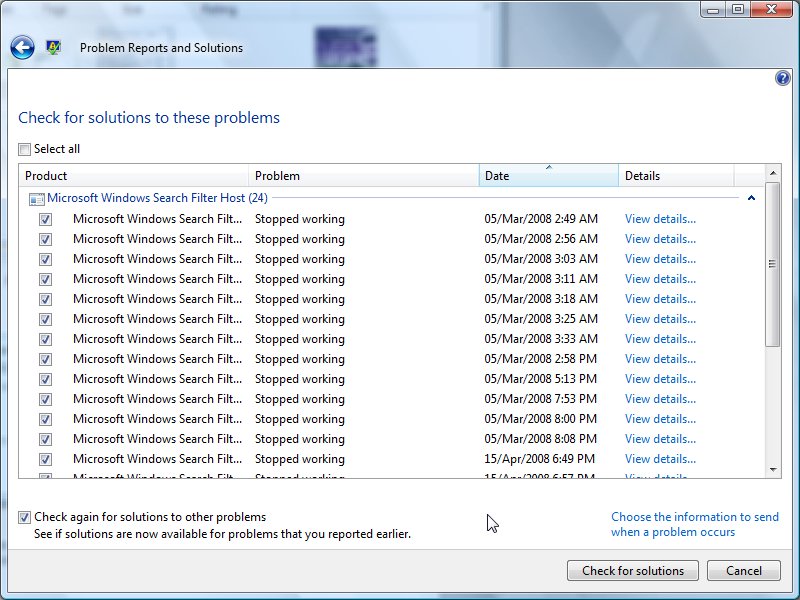
Task: Select the date 05/Mar/2008 3:33 AM
Action: click(541, 339)
